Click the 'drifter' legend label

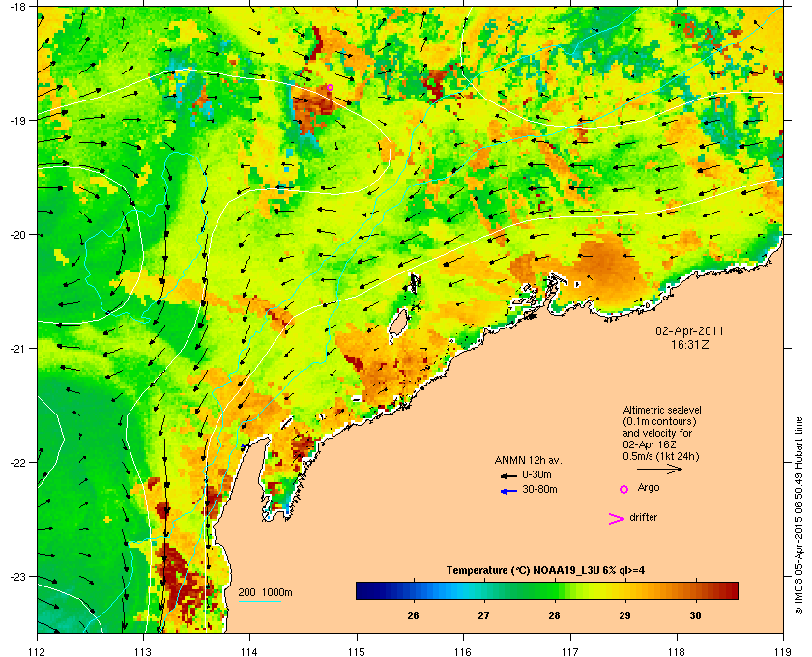pos(643,517)
